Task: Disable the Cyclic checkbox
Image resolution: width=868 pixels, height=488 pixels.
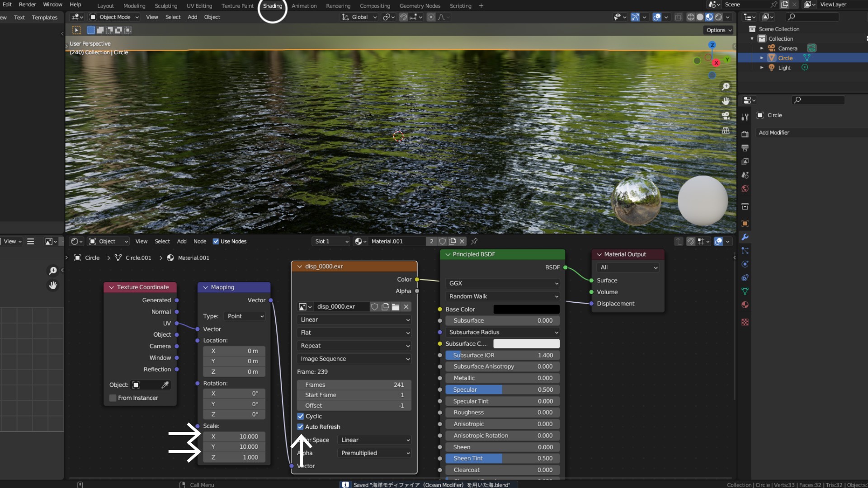Action: coord(301,417)
